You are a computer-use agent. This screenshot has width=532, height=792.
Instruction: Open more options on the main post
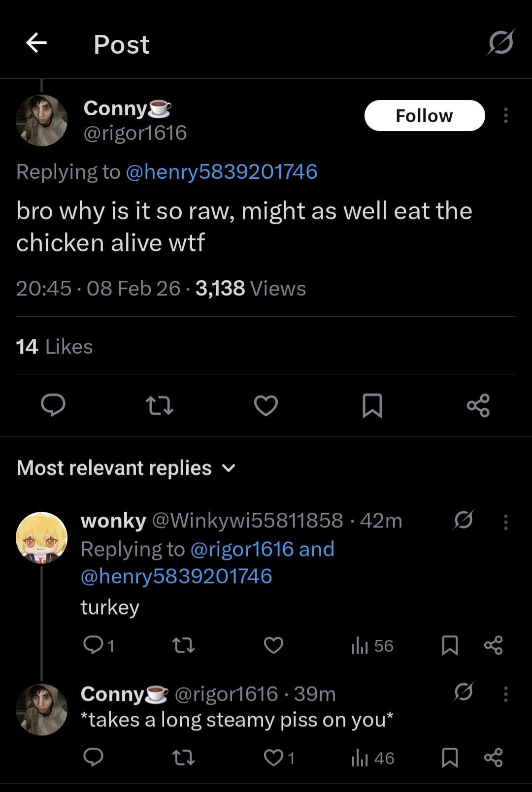505,116
